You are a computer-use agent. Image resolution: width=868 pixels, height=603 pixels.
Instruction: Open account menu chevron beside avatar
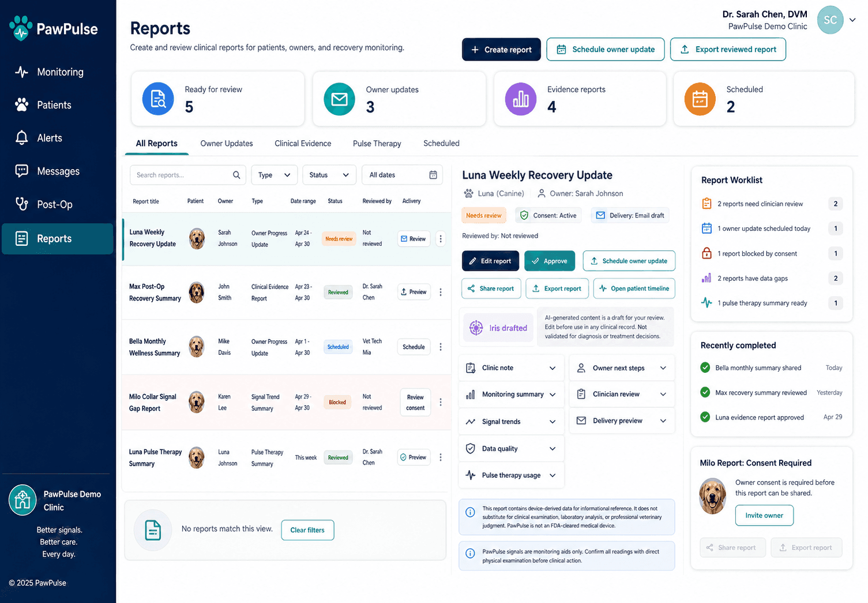852,20
